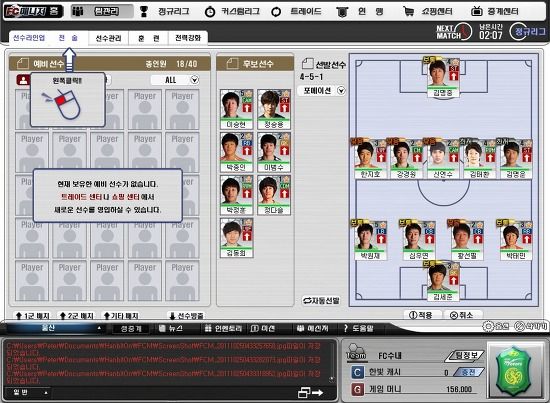
Task: Click the banner emblem icon beside 연맹
Action: 342,12
